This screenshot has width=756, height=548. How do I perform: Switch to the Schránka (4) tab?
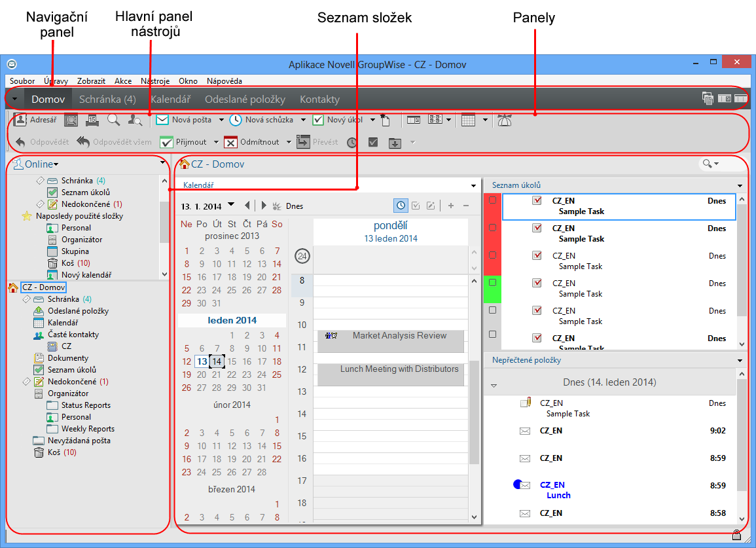pyautogui.click(x=107, y=99)
